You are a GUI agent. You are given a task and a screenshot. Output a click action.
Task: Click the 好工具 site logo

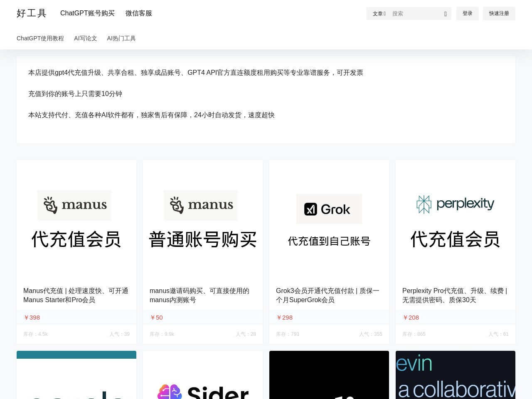coord(31,13)
